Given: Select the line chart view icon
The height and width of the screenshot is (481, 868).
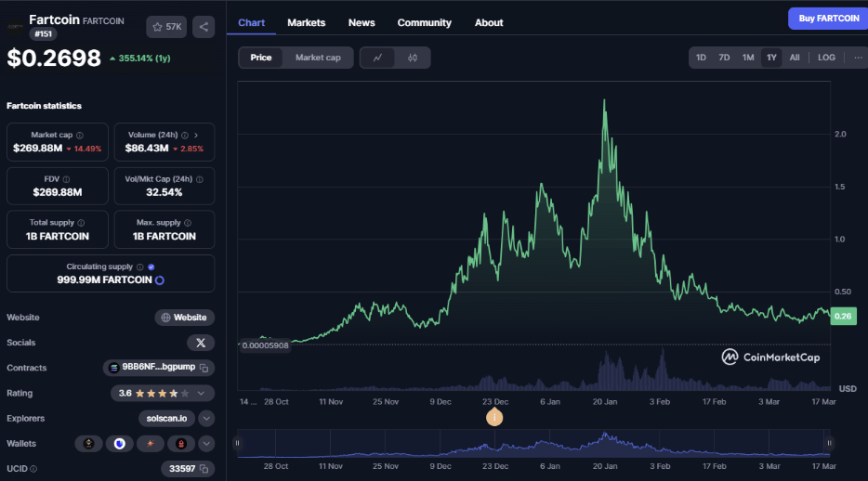Looking at the screenshot, I should (x=377, y=58).
